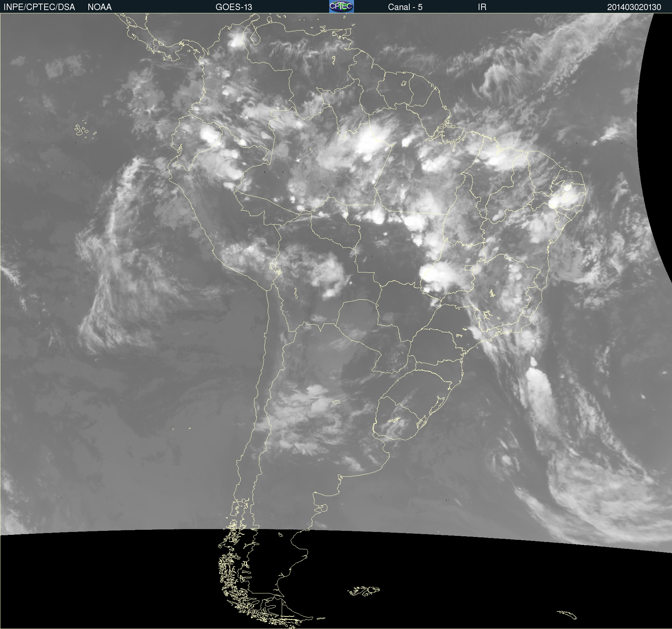Click the 201403020130 timestamp
Viewport: 672px width, 629px height.
click(634, 7)
